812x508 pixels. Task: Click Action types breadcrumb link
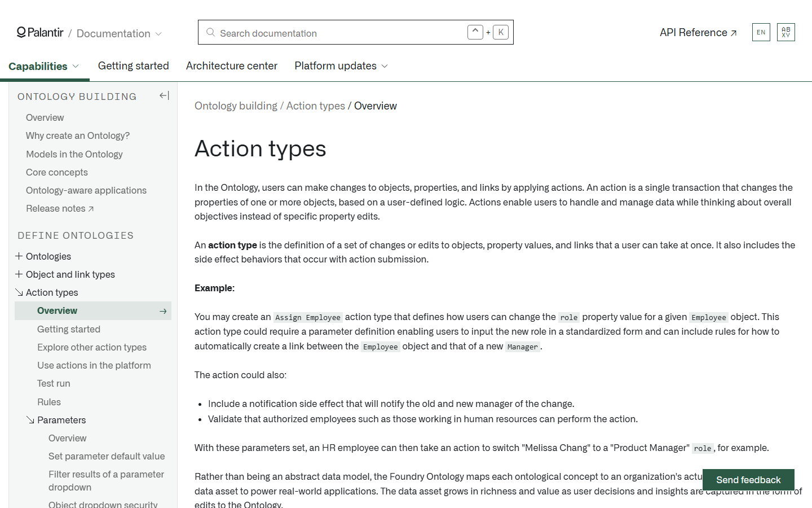316,106
